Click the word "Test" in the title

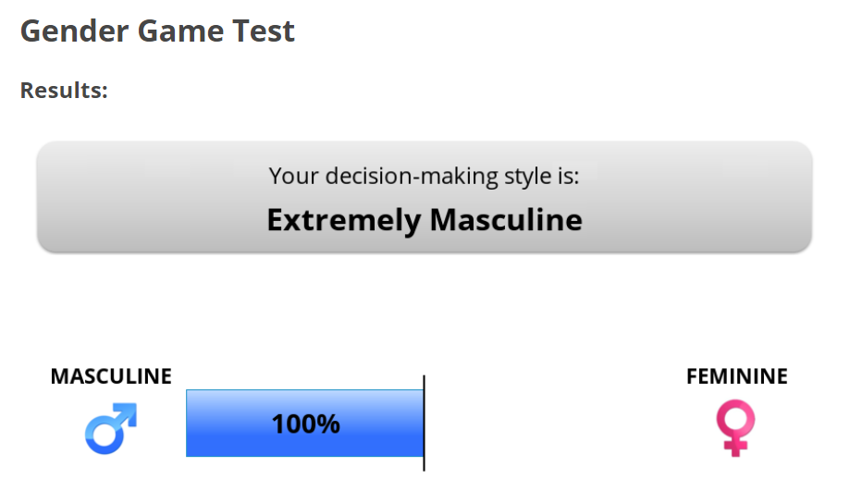pyautogui.click(x=264, y=31)
